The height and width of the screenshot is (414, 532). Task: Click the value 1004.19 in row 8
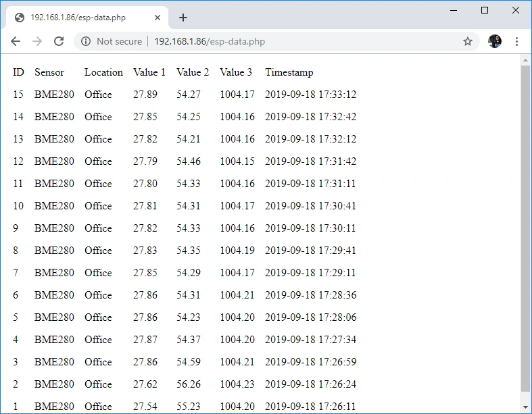[x=237, y=251]
